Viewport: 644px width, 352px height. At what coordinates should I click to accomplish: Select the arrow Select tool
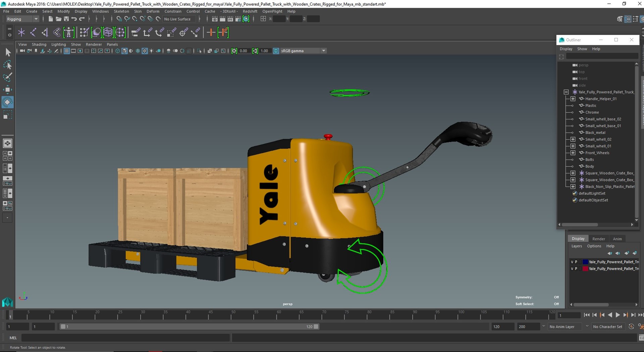(x=8, y=52)
